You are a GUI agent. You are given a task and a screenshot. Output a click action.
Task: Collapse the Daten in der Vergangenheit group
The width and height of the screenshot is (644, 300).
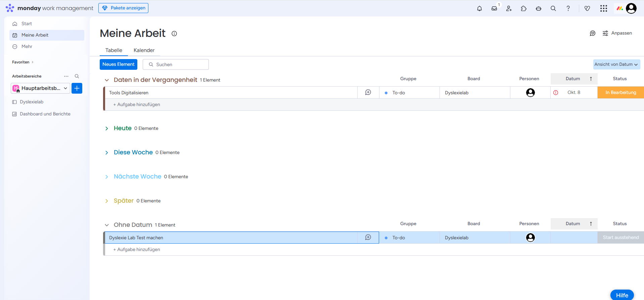click(107, 80)
